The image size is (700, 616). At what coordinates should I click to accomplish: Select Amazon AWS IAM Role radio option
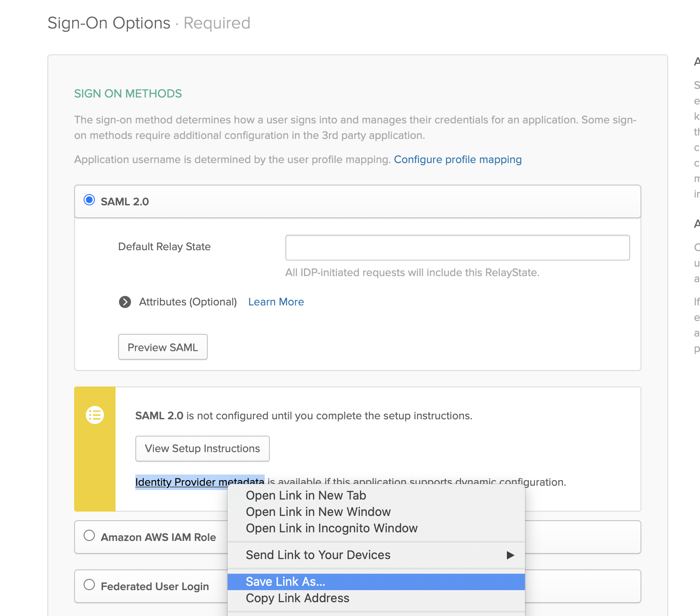coord(89,536)
